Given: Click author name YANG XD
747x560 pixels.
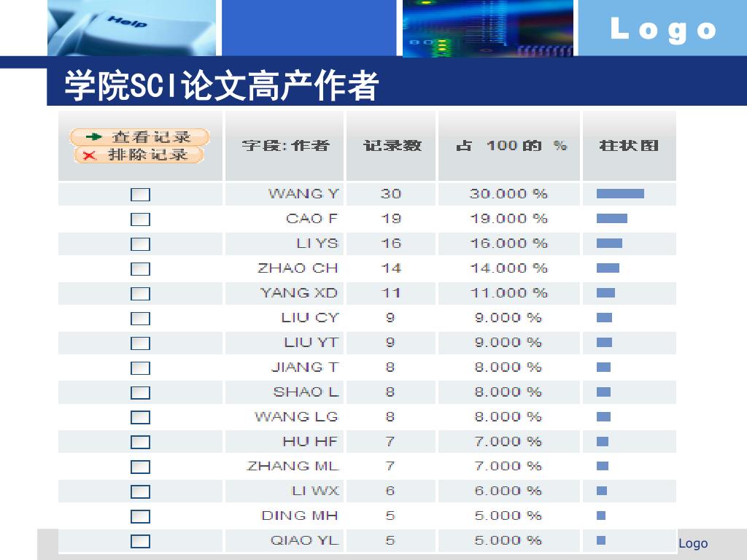Looking at the screenshot, I should pos(299,292).
